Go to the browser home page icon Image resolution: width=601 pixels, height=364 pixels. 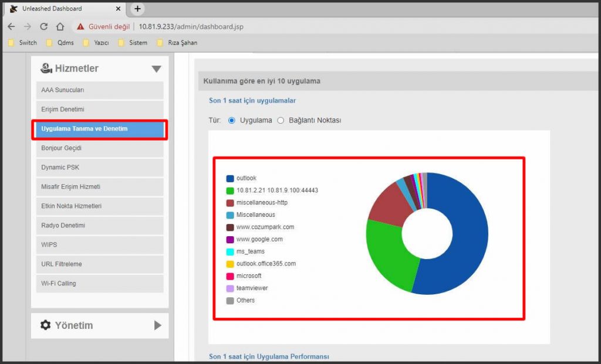(x=60, y=26)
